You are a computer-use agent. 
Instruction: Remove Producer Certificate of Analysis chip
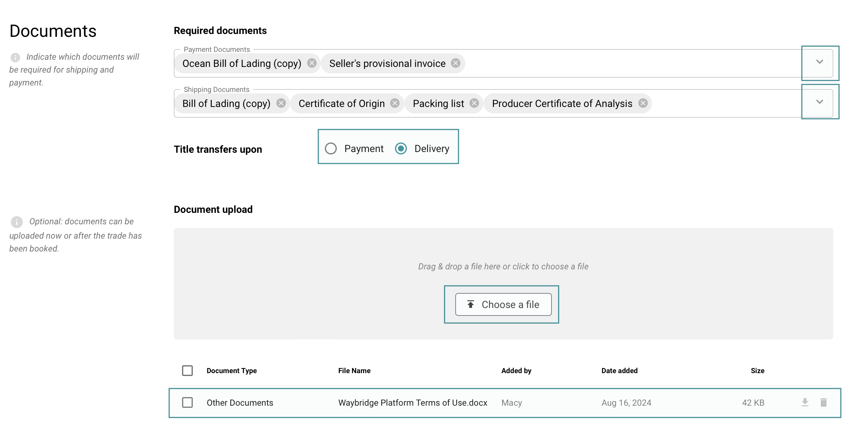643,103
